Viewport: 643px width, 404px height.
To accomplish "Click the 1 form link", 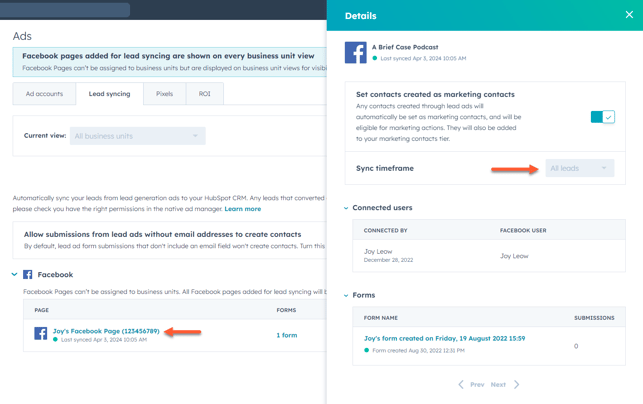I will [x=287, y=335].
